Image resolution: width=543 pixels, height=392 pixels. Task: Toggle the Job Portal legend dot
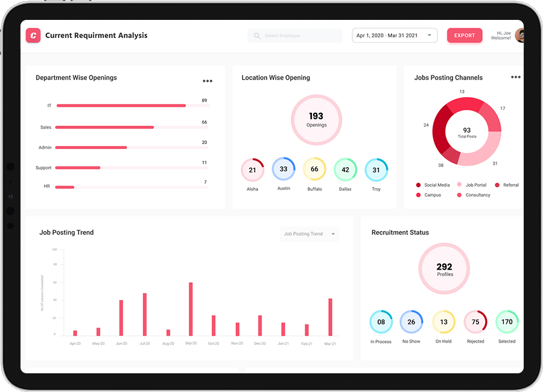pos(459,185)
